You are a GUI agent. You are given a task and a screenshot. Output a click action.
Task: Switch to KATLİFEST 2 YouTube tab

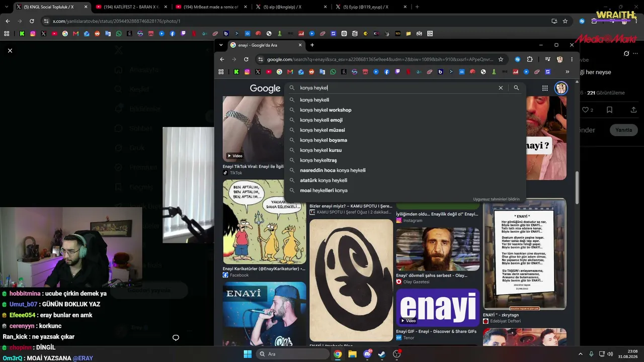(131, 7)
